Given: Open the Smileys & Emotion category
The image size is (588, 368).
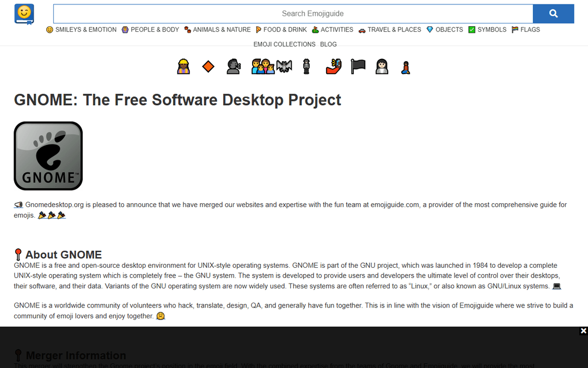Looking at the screenshot, I should coord(81,29).
